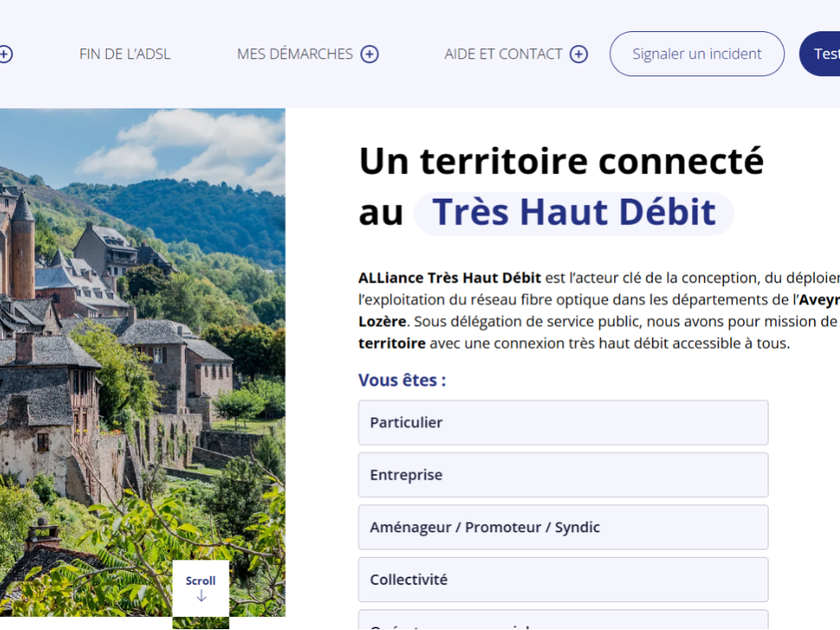Choose Aménageur / Promoteur / Syndic option

point(563,527)
